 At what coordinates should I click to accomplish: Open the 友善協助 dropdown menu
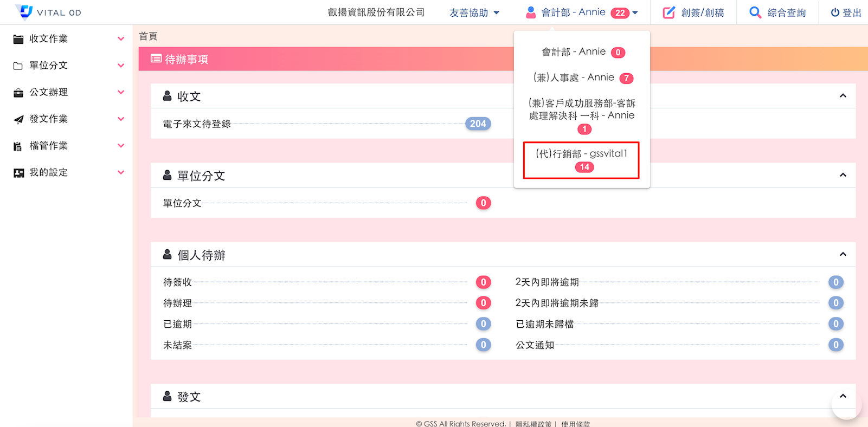click(474, 12)
